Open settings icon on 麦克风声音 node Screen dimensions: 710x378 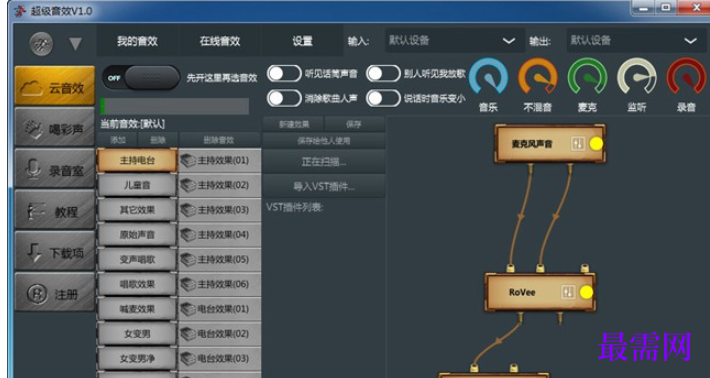coord(577,144)
